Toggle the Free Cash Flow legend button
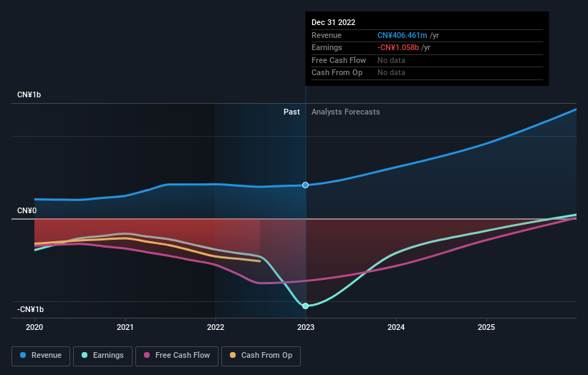 coord(177,356)
